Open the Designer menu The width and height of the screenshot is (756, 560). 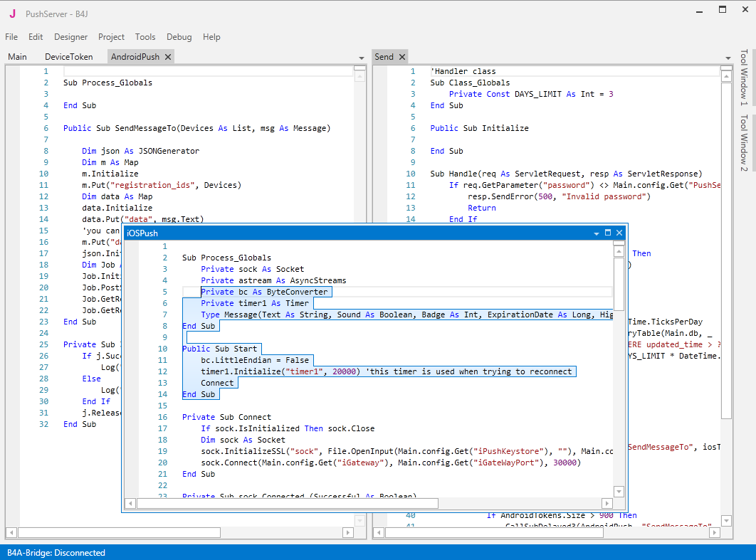[70, 37]
